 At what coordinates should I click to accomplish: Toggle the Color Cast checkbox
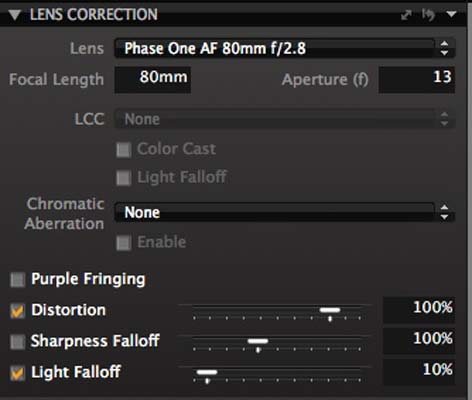[x=124, y=150]
